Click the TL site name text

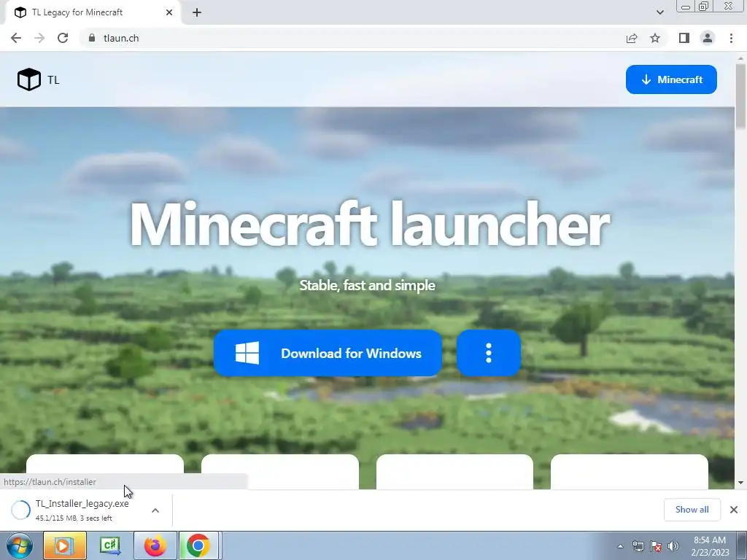[53, 80]
